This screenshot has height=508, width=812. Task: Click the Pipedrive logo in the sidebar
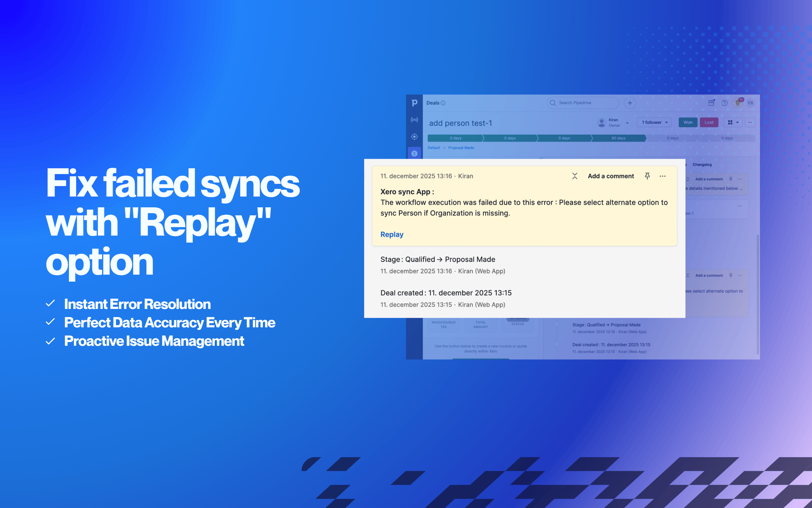click(414, 103)
